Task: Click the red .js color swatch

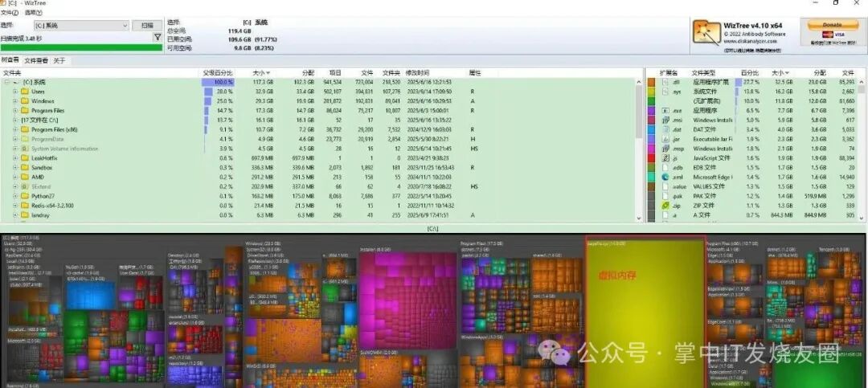Action: point(652,157)
